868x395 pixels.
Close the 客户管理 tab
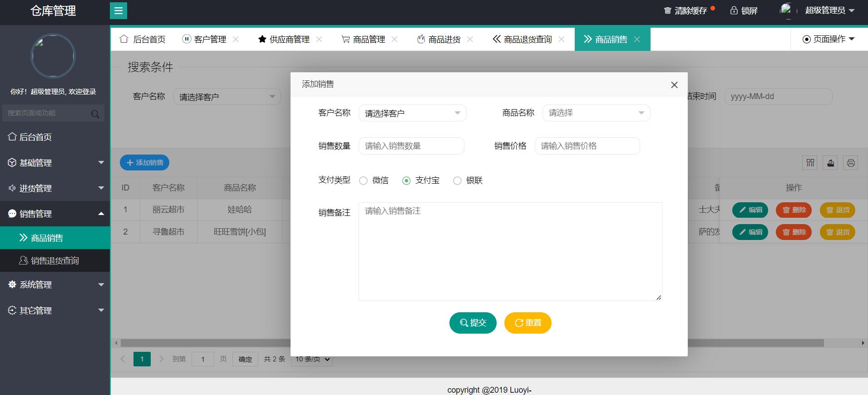(x=236, y=39)
